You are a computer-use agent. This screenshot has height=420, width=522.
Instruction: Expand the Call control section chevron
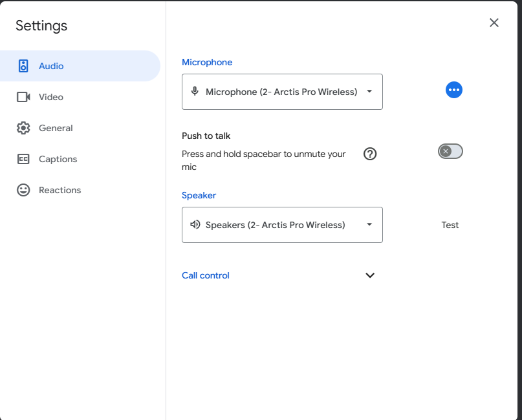coord(370,275)
